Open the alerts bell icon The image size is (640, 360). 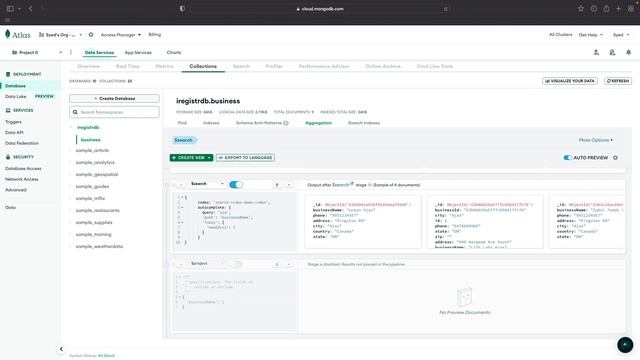tap(629, 52)
